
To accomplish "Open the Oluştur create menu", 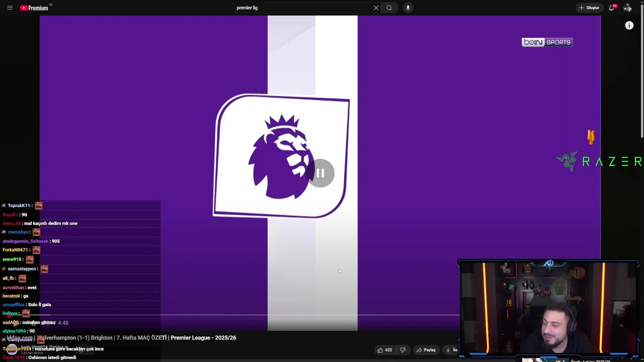I will coord(589,8).
